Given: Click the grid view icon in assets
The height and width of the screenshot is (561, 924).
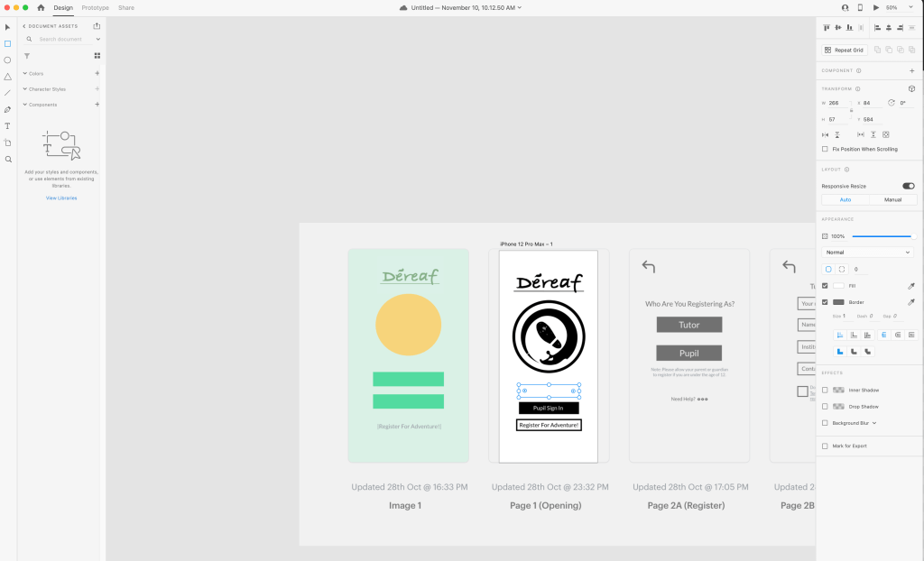Looking at the screenshot, I should coord(97,56).
